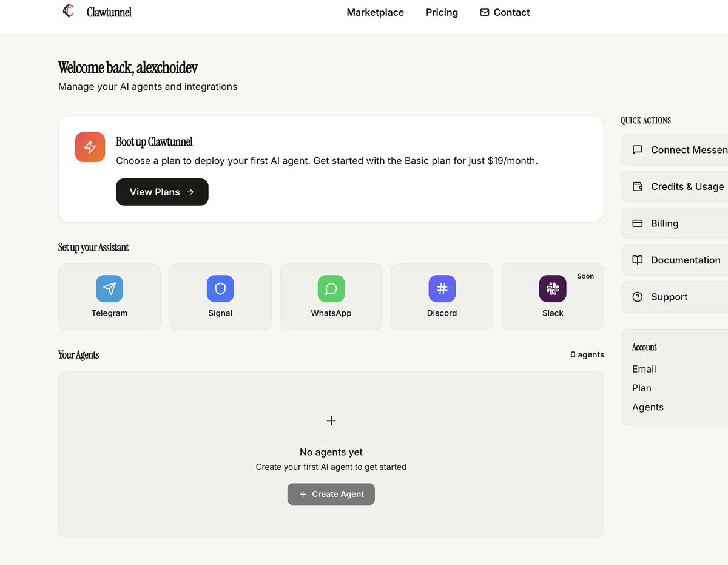Click the View Plans button
This screenshot has height=565, width=728.
[162, 192]
